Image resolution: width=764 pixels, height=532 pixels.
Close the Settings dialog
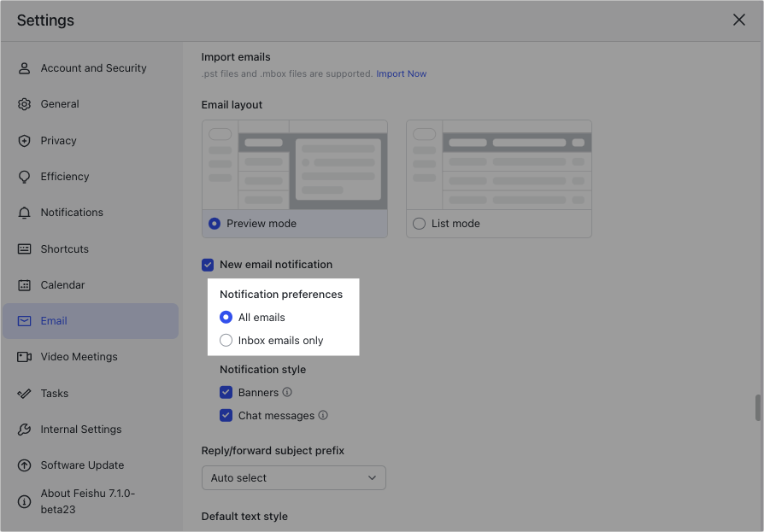pyautogui.click(x=739, y=20)
